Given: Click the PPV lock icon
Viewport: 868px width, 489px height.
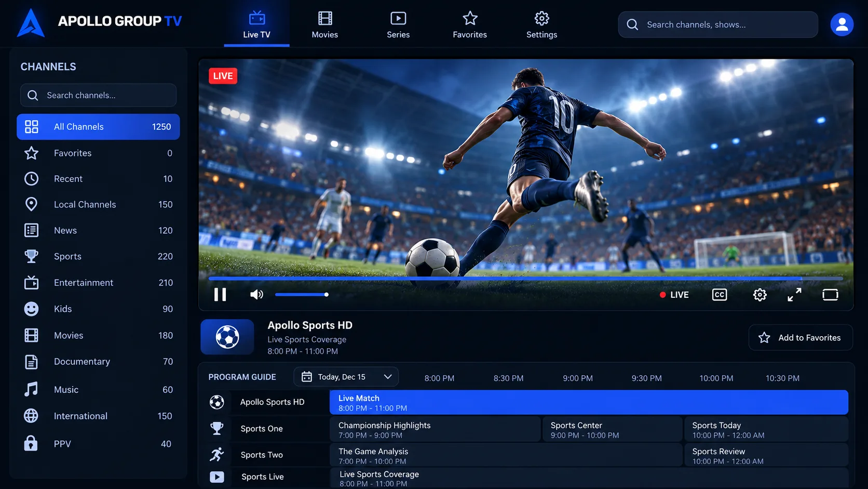Looking at the screenshot, I should 31,443.
